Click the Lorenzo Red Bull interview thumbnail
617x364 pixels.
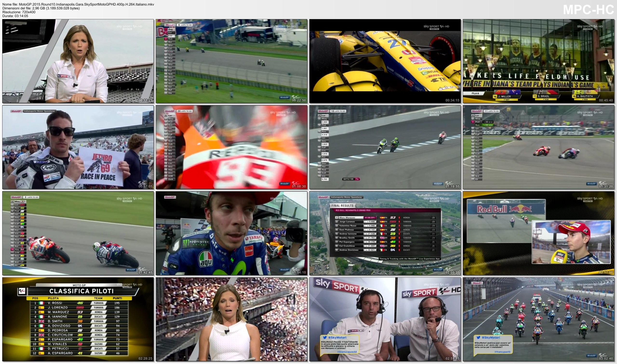pyautogui.click(x=538, y=233)
